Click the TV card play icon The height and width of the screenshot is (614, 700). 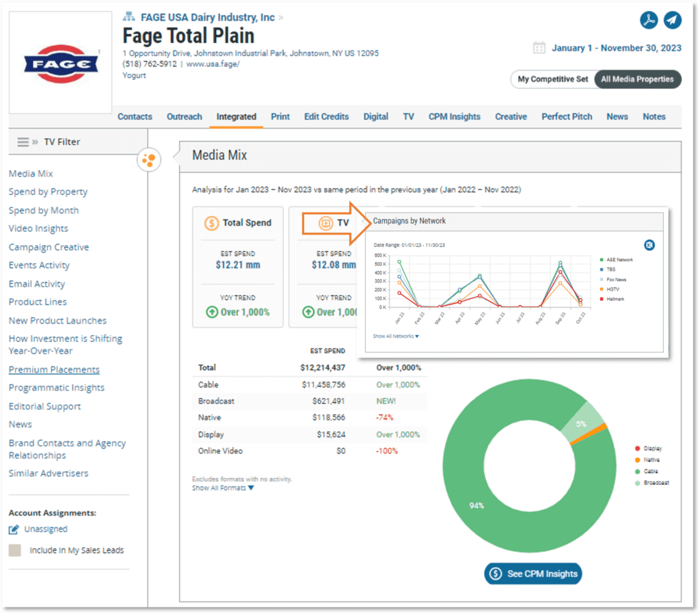coord(326,223)
